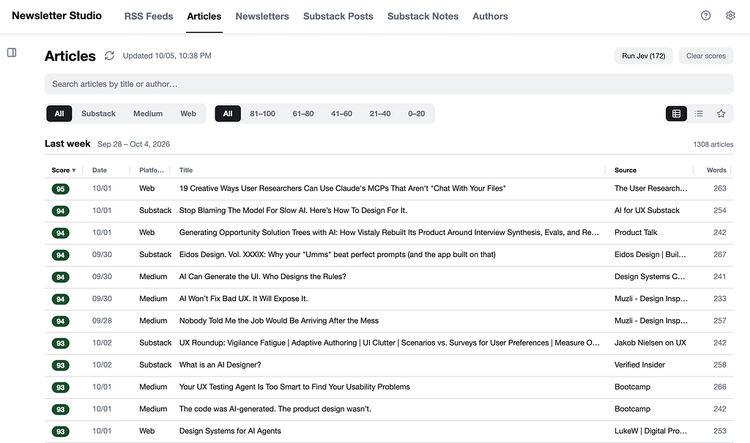Image resolution: width=750 pixels, height=443 pixels.
Task: Switch to list view icon
Action: click(x=699, y=113)
